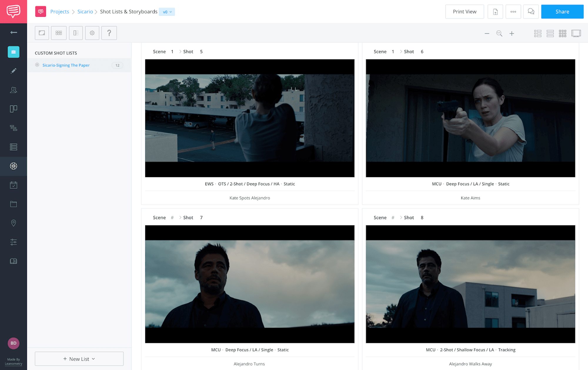Click the scene number field for Shot 8

(393, 217)
